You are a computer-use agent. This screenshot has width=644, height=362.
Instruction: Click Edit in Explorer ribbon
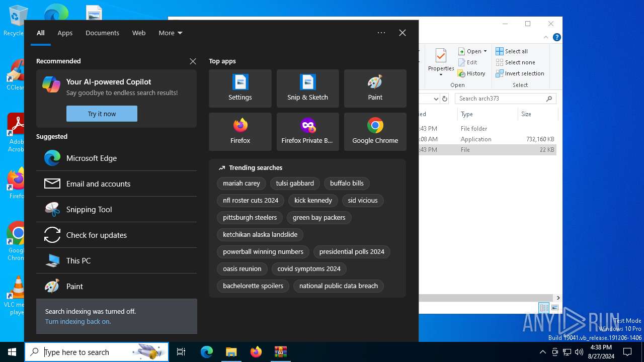(467, 62)
